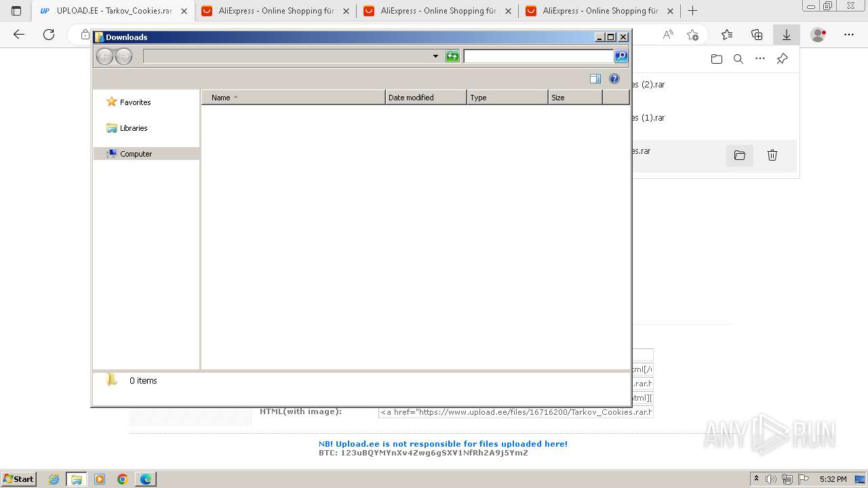Refresh the Explorer address bar location

[452, 56]
